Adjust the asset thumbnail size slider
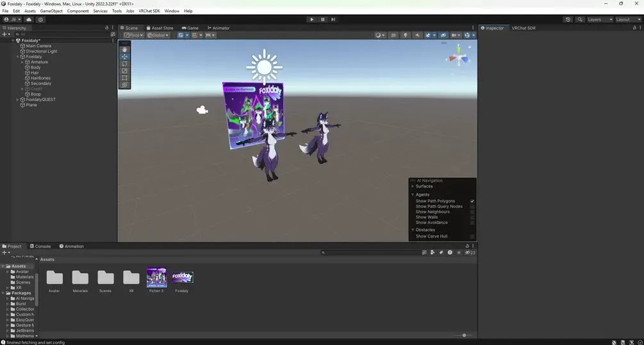The height and width of the screenshot is (345, 644). [x=464, y=335]
